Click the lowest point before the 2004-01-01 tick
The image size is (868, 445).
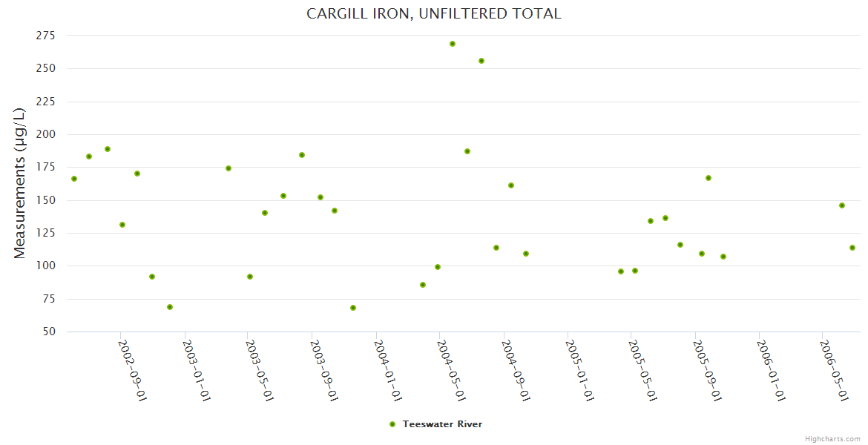[353, 308]
